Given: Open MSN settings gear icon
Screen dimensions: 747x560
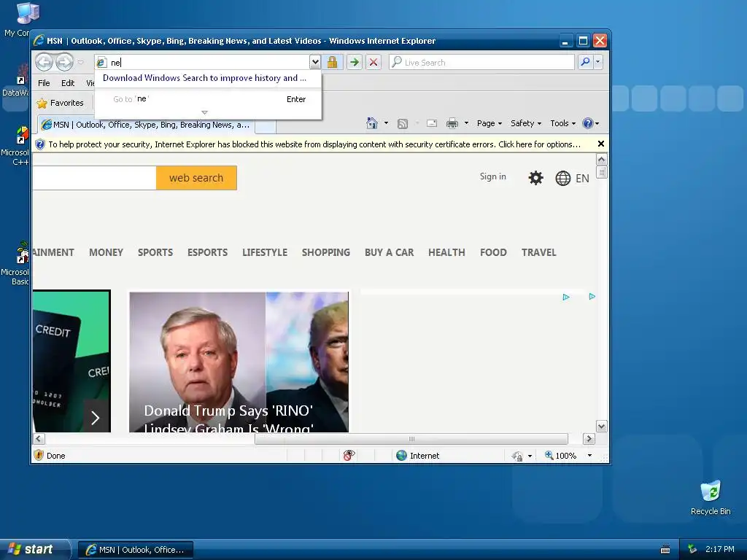Looking at the screenshot, I should (536, 178).
